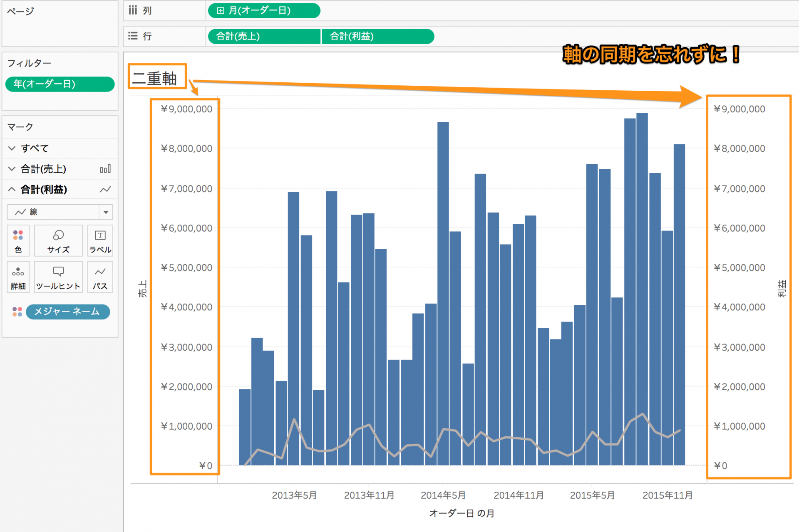
Task: Click the 売上 left axis title
Action: pyautogui.click(x=142, y=288)
